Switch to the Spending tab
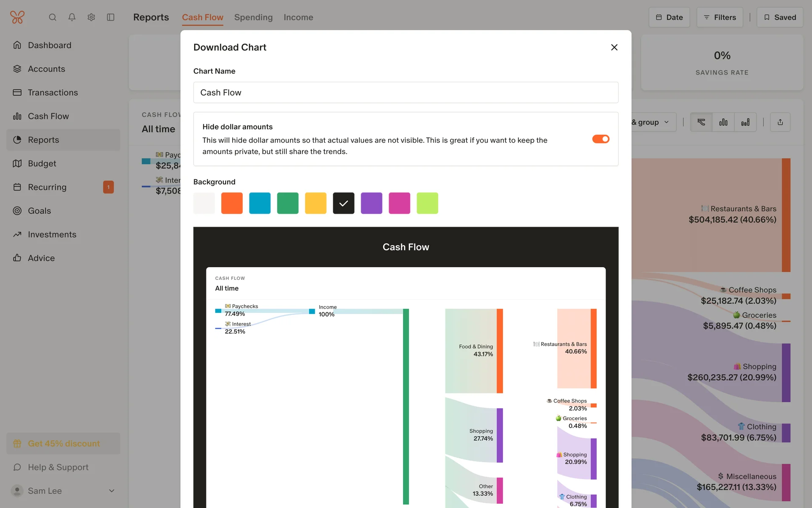Image resolution: width=812 pixels, height=508 pixels. 253,17
